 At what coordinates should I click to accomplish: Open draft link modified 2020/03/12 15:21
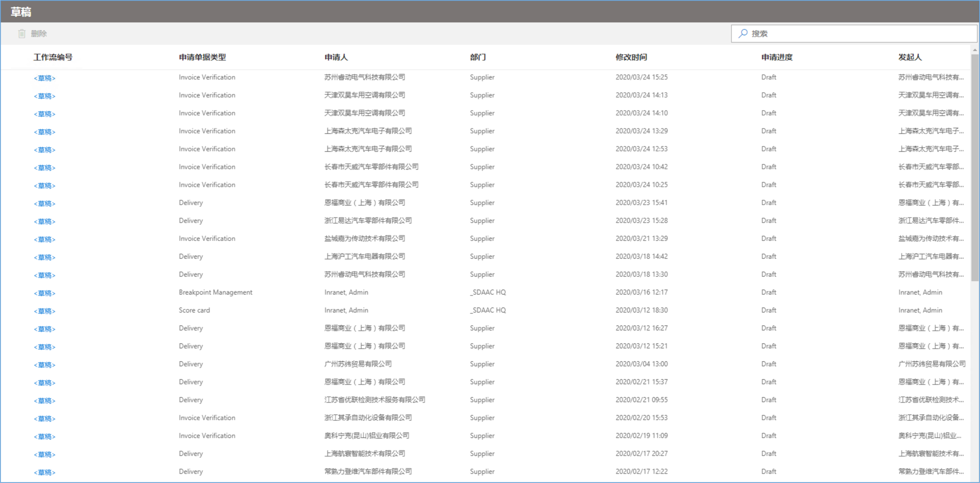[44, 347]
